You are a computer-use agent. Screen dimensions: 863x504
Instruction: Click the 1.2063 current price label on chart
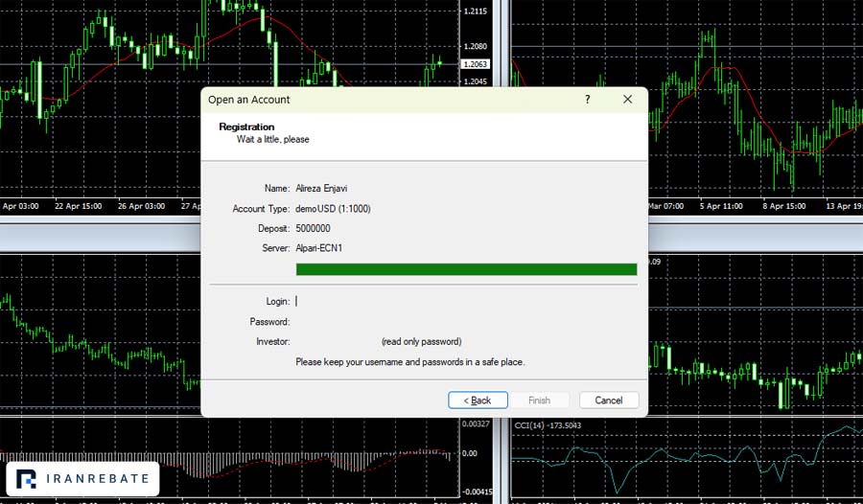coord(475,64)
